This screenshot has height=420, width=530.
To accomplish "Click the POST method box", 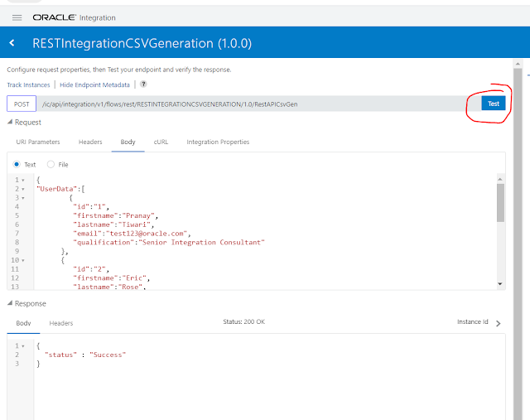I will 22,104.
